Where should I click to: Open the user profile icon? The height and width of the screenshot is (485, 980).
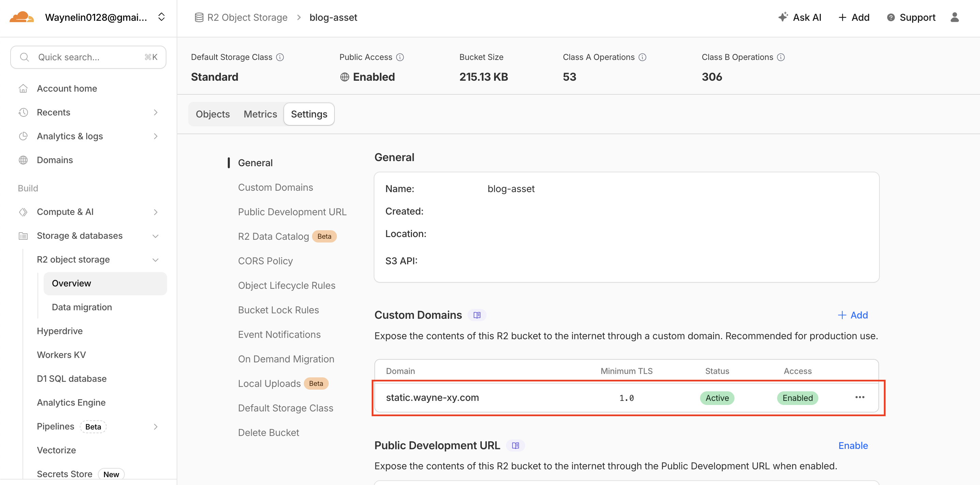[x=954, y=17]
